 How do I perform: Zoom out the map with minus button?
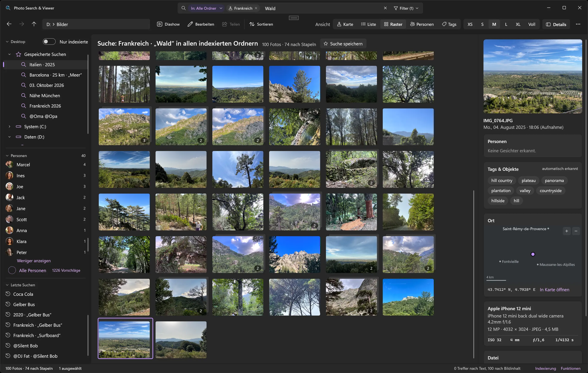[576, 231]
